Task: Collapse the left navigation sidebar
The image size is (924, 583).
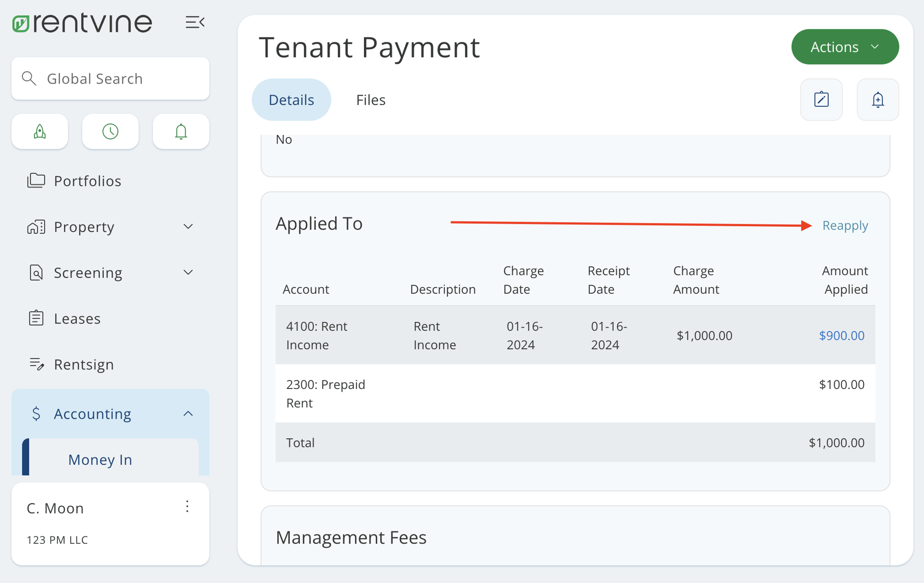Action: [195, 22]
